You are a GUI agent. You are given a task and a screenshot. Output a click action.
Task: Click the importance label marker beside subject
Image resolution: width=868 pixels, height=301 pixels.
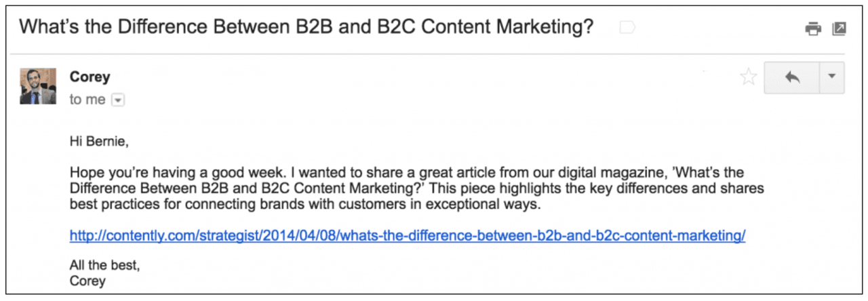tap(627, 28)
